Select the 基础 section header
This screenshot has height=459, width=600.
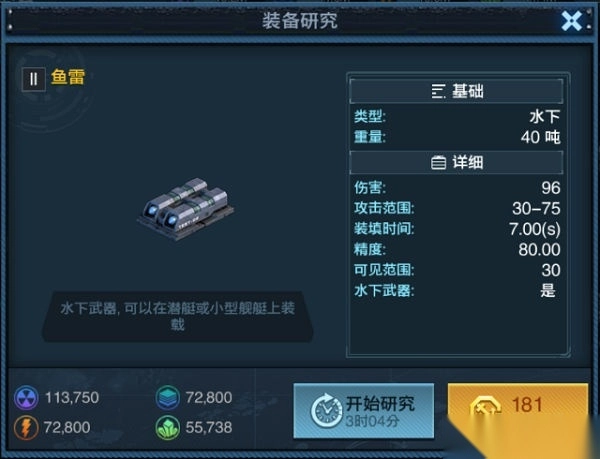456,91
